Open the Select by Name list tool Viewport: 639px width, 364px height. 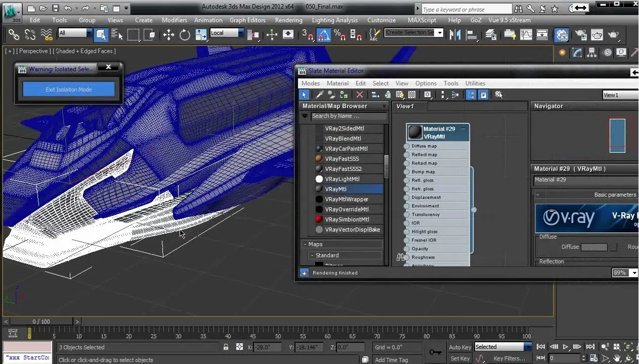coord(117,34)
